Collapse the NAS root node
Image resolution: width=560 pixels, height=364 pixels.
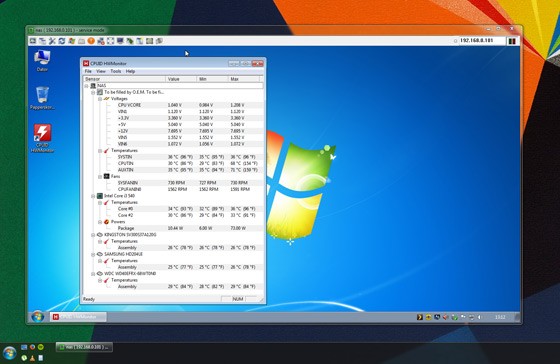[86, 86]
